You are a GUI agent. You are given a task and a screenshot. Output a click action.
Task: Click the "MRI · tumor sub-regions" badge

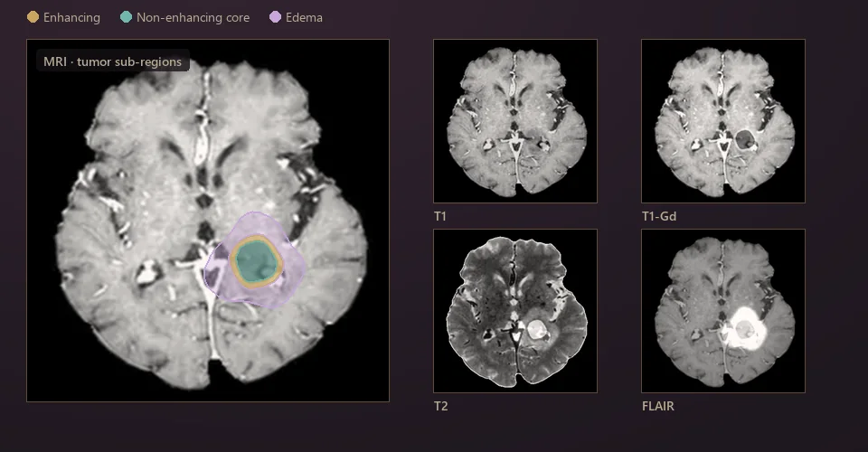point(113,61)
